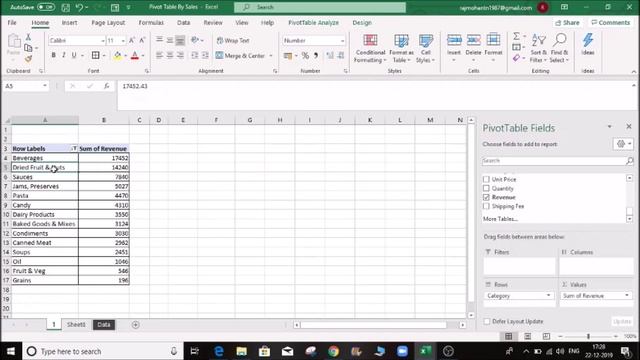Open Find & Select menu
640x360 pixels.
[559, 49]
